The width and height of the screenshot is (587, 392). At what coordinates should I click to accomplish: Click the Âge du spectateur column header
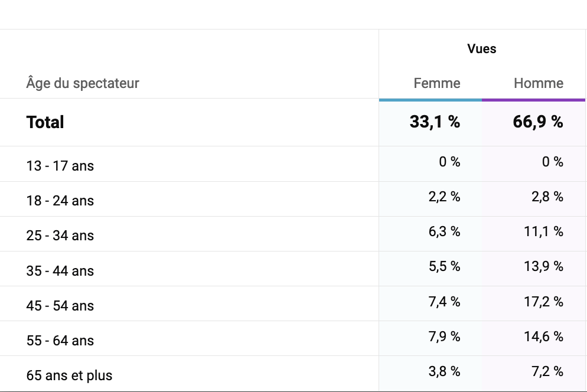coord(83,83)
